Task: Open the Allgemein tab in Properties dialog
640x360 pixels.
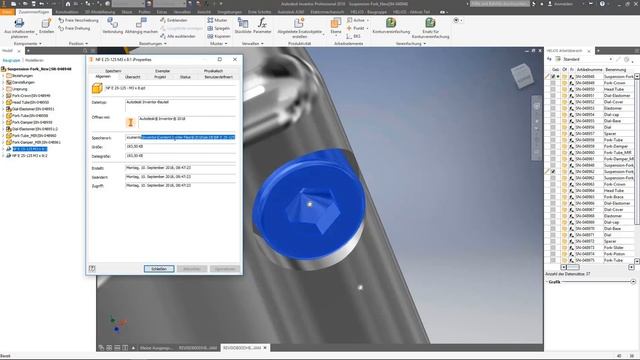Action: click(x=103, y=76)
